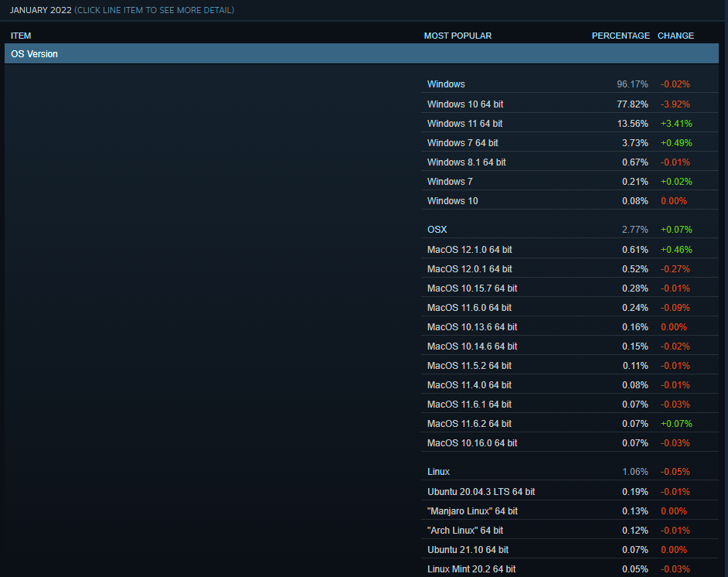Click the MacOS 11.6.2 64 bit entry

(570, 424)
